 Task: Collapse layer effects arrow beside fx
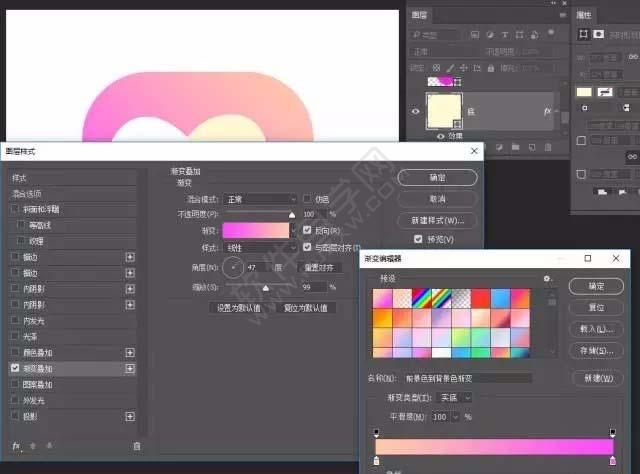click(x=556, y=111)
